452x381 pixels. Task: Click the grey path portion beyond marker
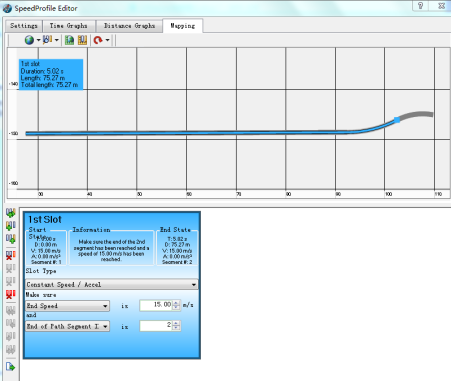pyautogui.click(x=417, y=115)
